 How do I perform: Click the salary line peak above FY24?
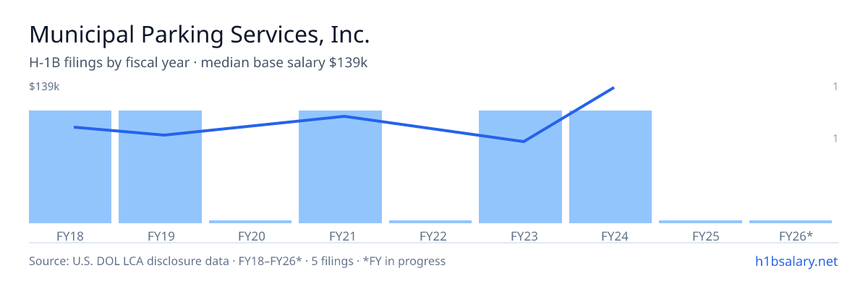[613, 88]
